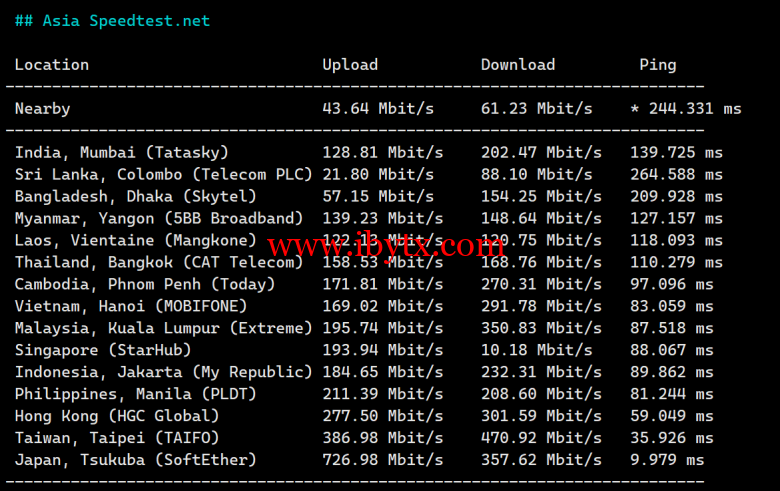The width and height of the screenshot is (780, 491).
Task: Select Thailand, Bangkok (CAT Telecom) row
Action: pyautogui.click(x=159, y=262)
